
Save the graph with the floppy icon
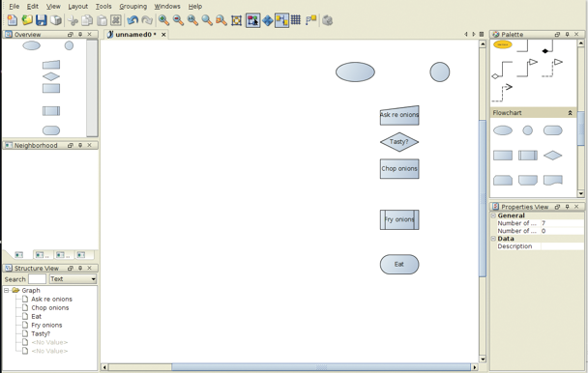(x=42, y=20)
